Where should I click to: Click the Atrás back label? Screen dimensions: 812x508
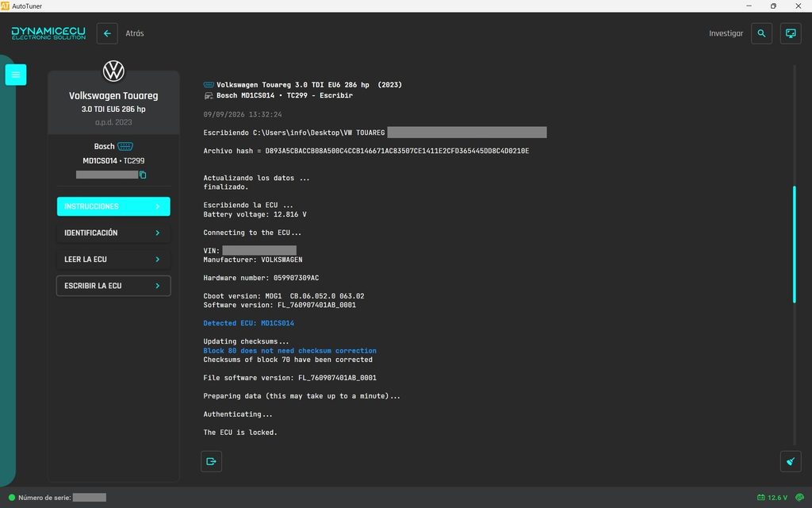click(135, 33)
